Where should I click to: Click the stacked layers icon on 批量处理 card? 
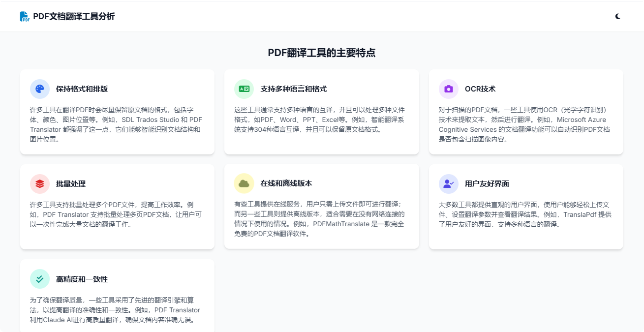click(40, 184)
